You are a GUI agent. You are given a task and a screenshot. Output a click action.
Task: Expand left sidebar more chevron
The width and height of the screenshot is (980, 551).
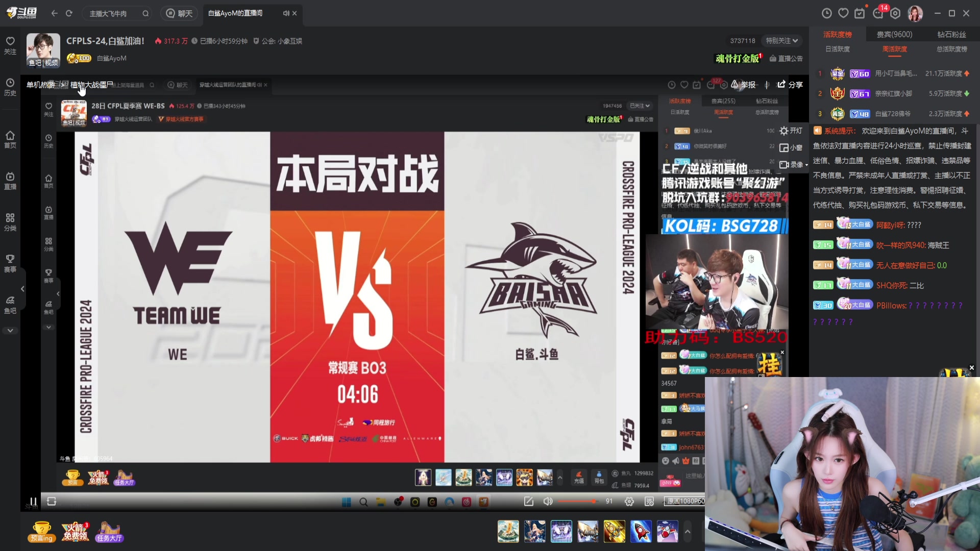point(10,331)
